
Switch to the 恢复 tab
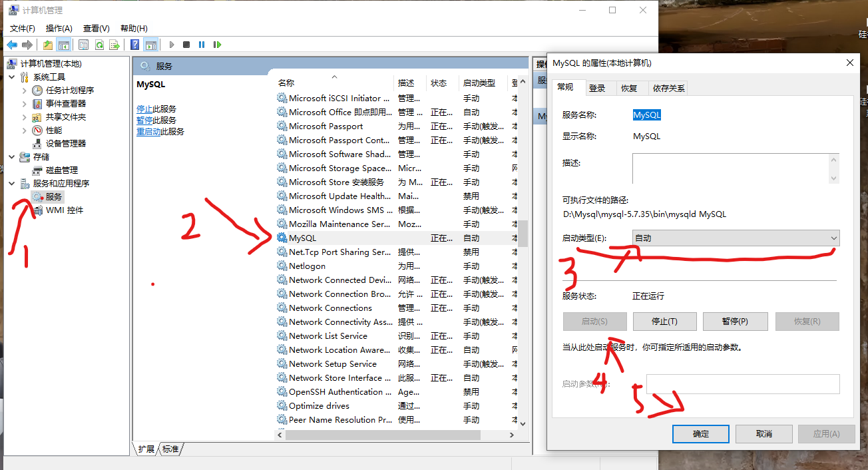[x=629, y=88]
